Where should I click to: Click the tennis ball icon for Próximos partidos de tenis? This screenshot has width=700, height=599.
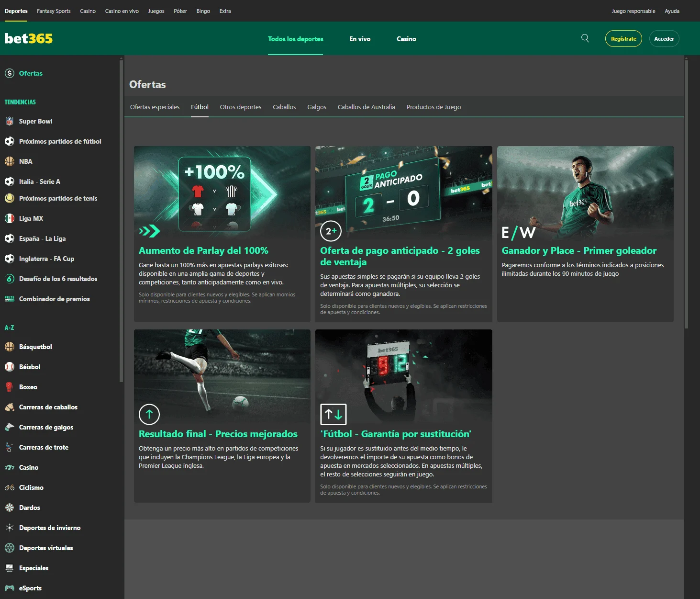tap(10, 198)
